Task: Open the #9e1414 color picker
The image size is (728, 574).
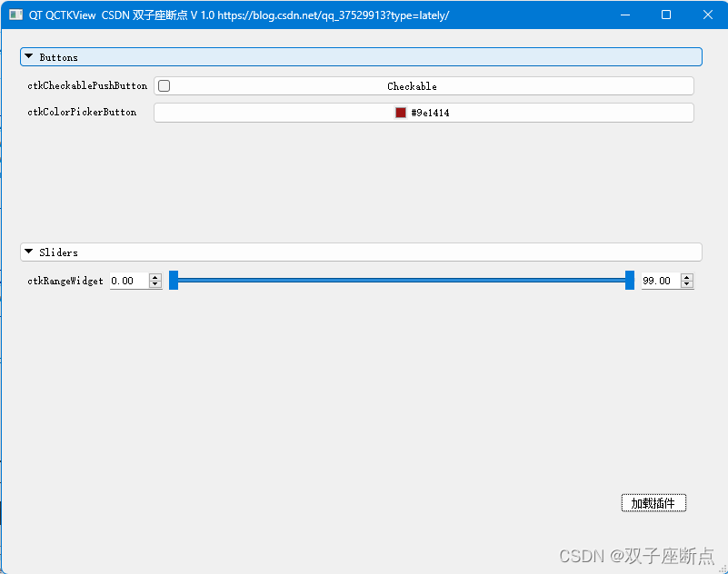Action: [423, 112]
